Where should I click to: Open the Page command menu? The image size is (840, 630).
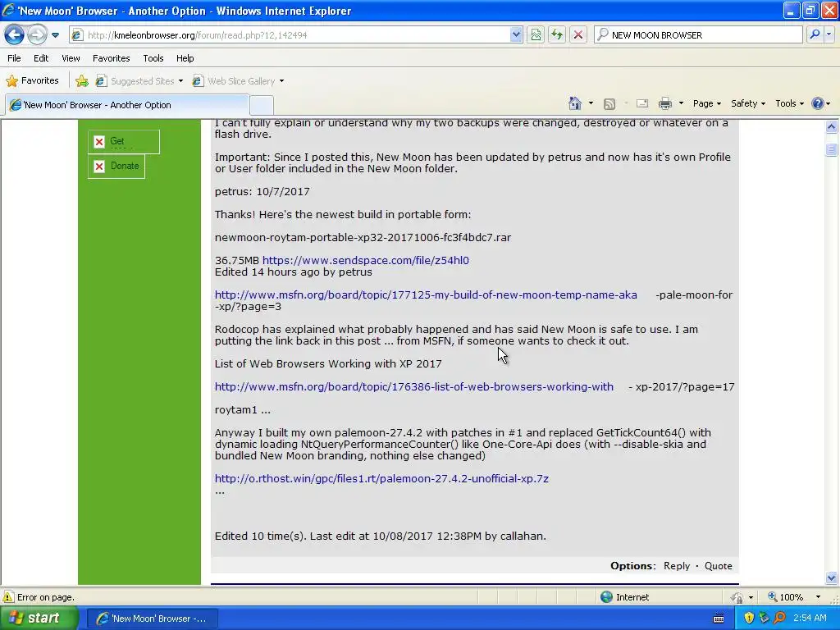[x=706, y=103]
